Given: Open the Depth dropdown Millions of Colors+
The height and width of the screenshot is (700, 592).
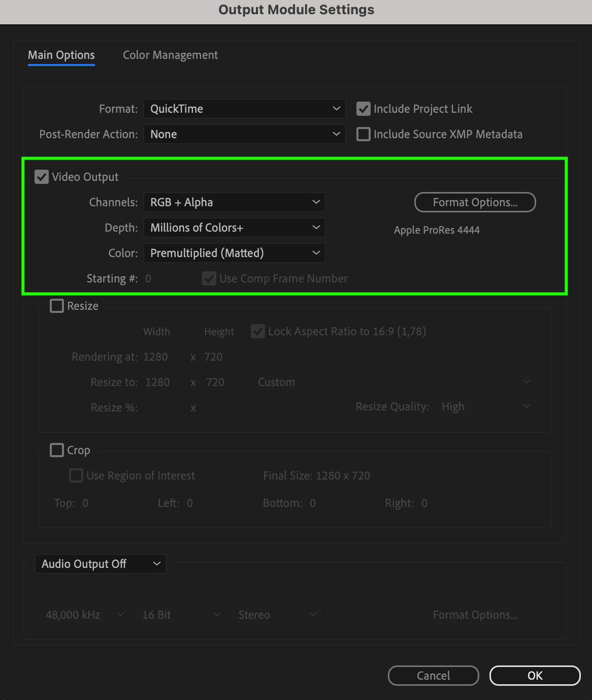Looking at the screenshot, I should coord(234,228).
